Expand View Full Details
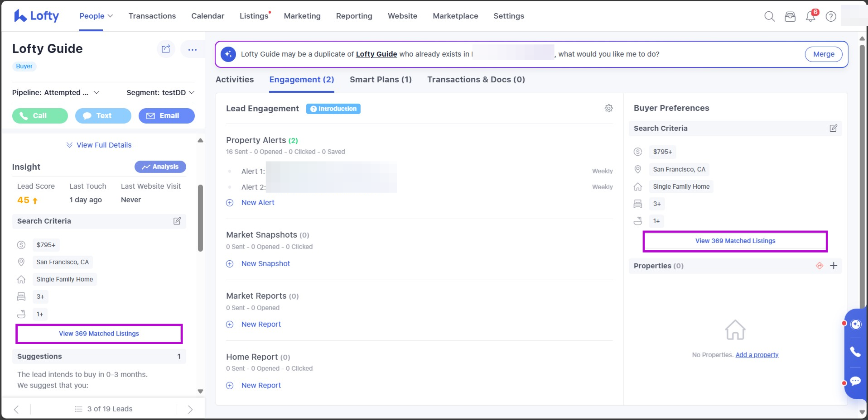Image resolution: width=868 pixels, height=420 pixels. pyautogui.click(x=99, y=145)
